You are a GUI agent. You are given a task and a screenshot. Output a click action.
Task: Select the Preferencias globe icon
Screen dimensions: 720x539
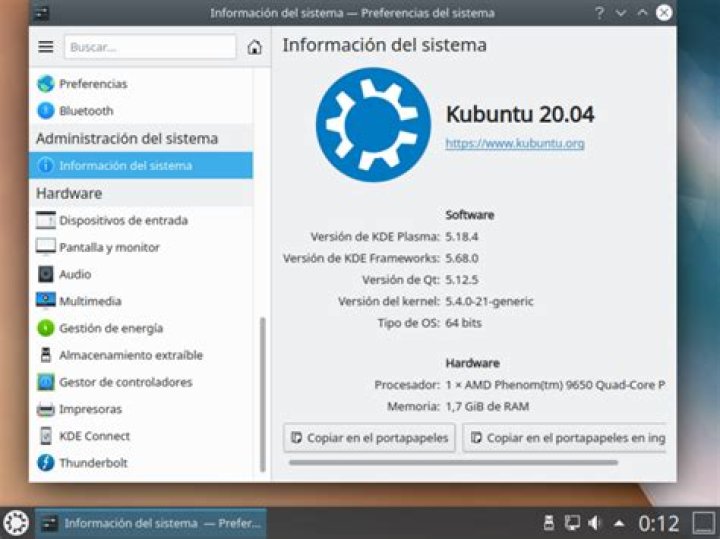coord(45,84)
